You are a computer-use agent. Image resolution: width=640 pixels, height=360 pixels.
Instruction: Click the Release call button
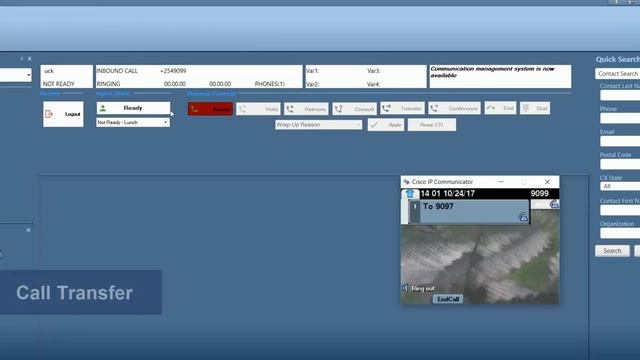click(x=306, y=109)
